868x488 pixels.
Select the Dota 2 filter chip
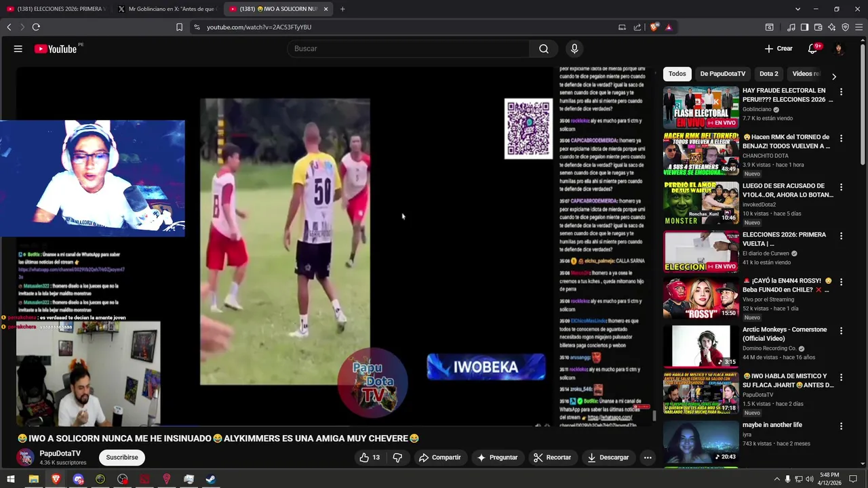click(768, 74)
